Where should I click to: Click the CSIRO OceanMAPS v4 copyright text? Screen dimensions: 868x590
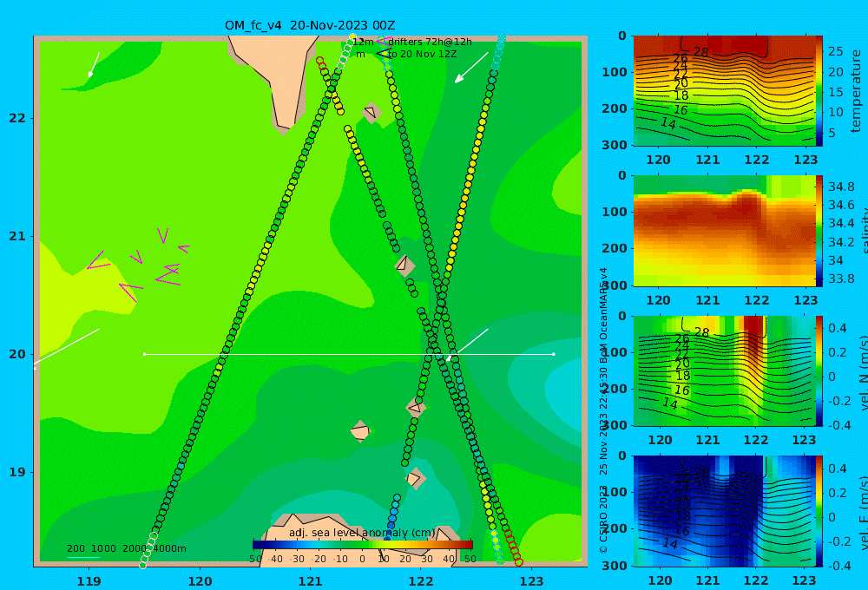tap(603, 410)
